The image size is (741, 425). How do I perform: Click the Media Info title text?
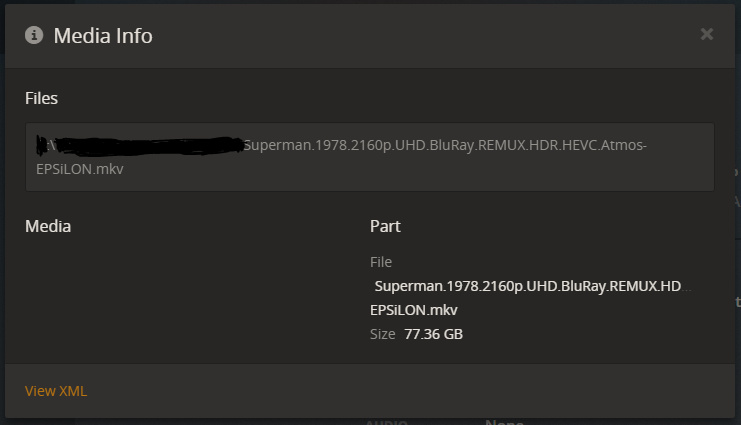pos(103,35)
